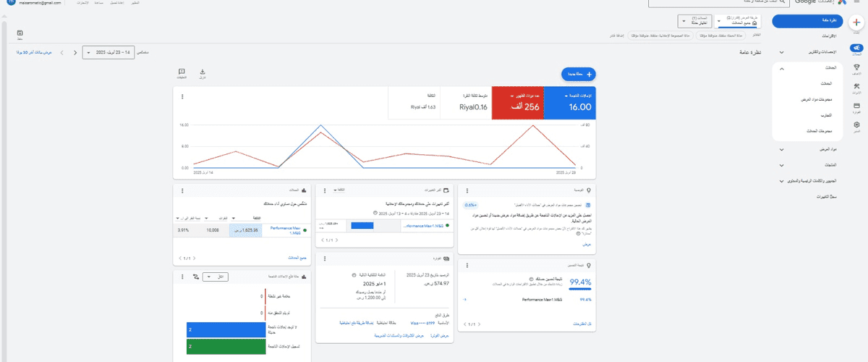868x362 pixels.
Task: Open the three-dot menu on the Campaigns card
Action: 182,190
